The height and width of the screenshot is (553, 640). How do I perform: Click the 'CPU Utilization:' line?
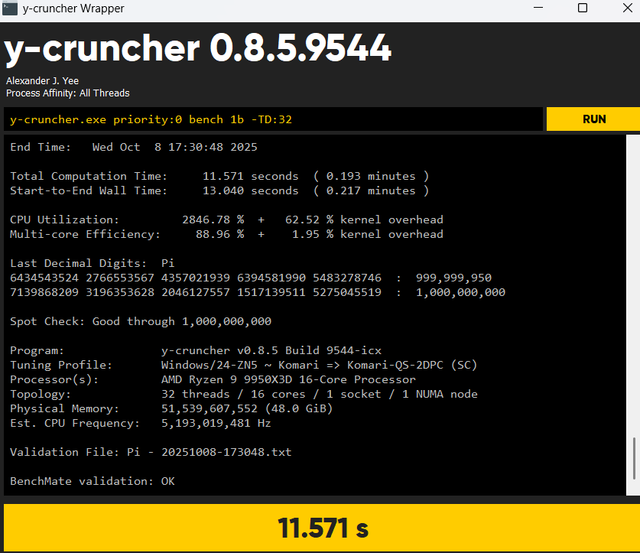227,220
